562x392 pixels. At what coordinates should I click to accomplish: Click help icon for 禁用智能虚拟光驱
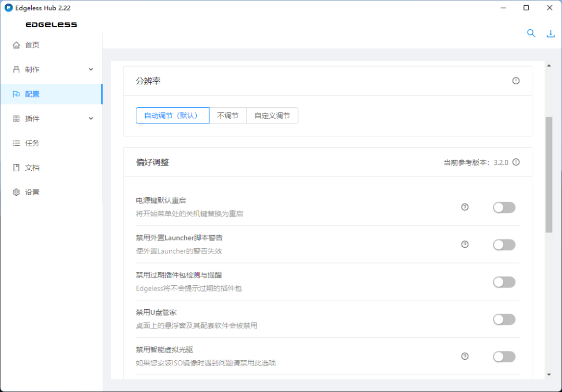click(465, 356)
